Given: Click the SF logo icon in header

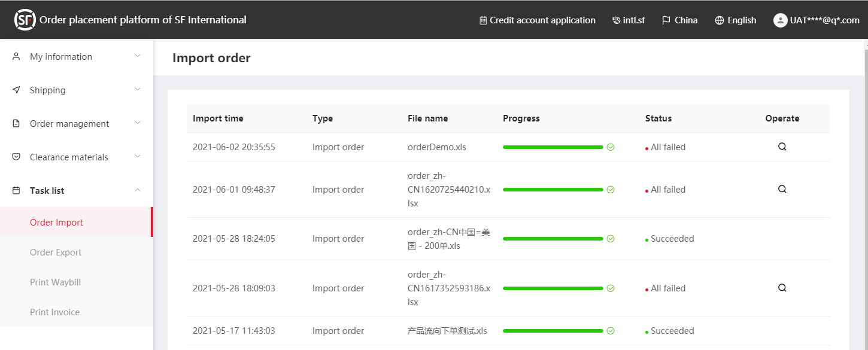Looking at the screenshot, I should [25, 20].
